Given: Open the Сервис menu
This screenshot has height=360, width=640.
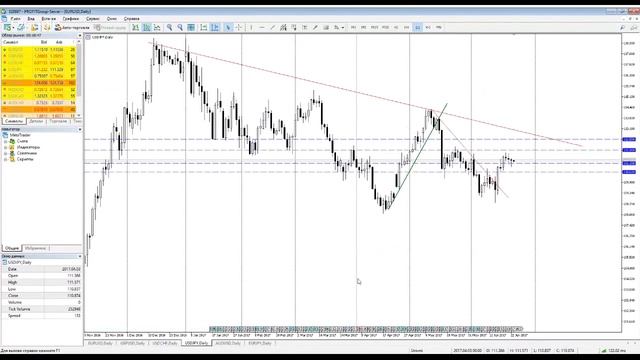Looking at the screenshot, I should pos(93,19).
